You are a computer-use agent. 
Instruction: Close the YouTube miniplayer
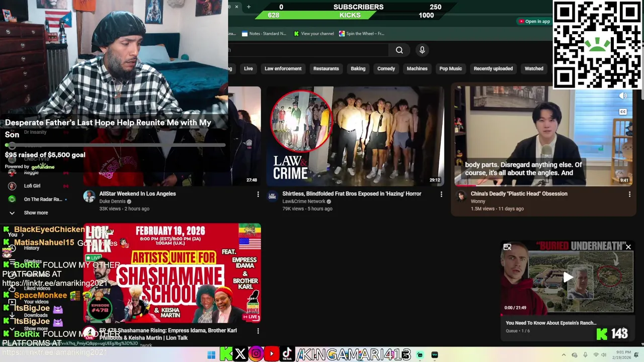(x=628, y=247)
